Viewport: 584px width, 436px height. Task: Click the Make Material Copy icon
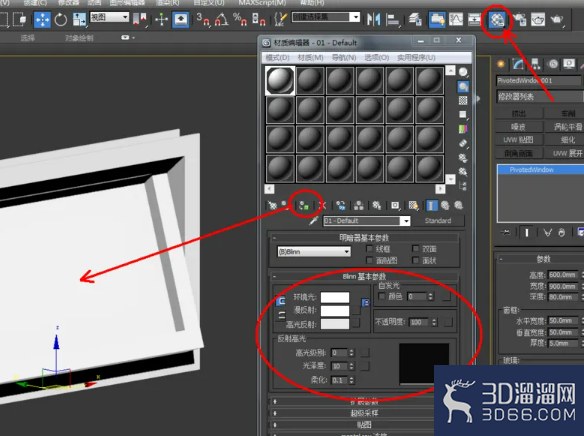pyautogui.click(x=340, y=205)
